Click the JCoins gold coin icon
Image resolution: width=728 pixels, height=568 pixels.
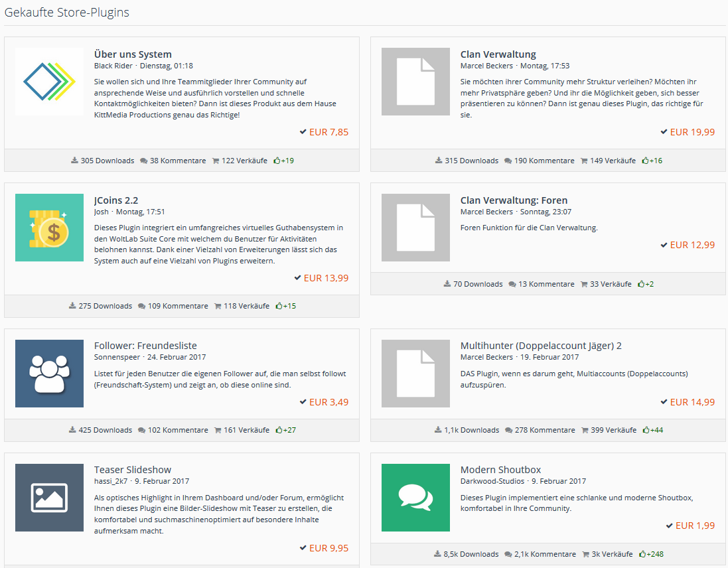pos(49,228)
